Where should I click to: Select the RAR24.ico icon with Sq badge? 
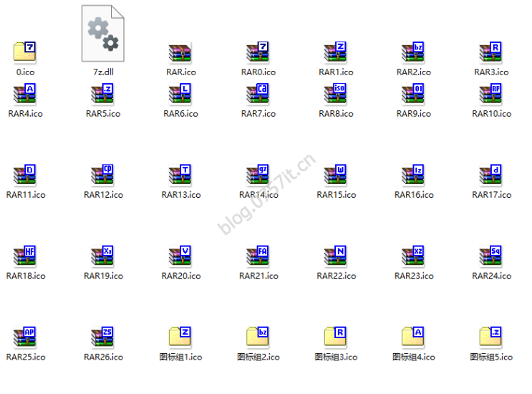click(491, 256)
